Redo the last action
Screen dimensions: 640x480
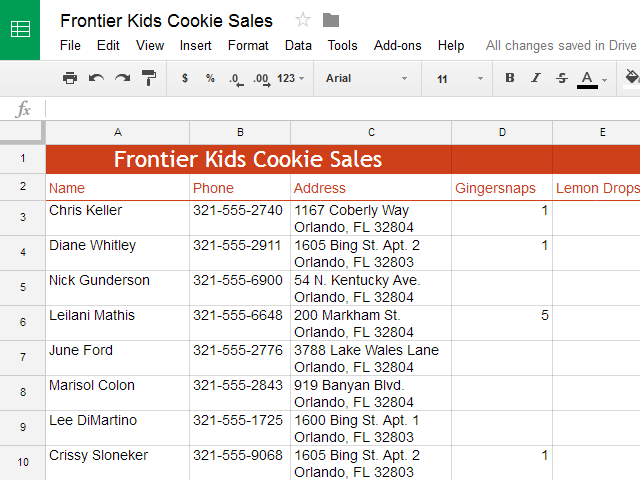pos(122,78)
